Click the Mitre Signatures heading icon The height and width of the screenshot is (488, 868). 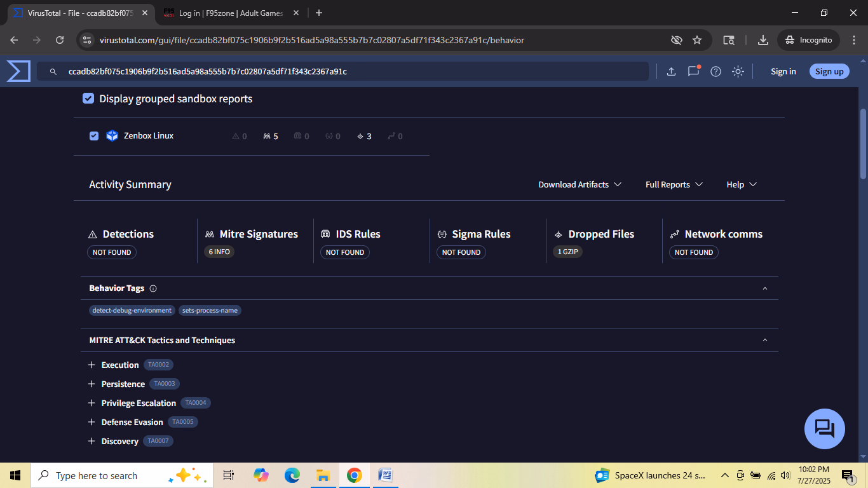pos(209,234)
